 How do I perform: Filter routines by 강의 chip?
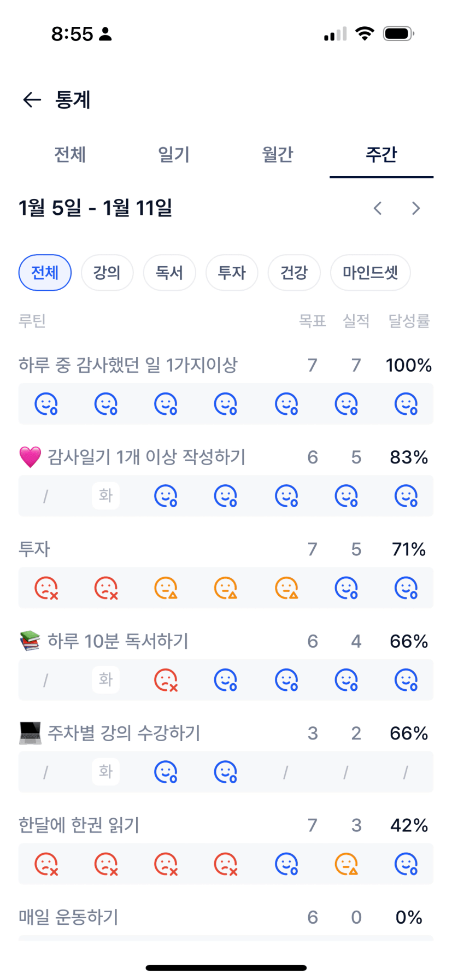point(107,273)
